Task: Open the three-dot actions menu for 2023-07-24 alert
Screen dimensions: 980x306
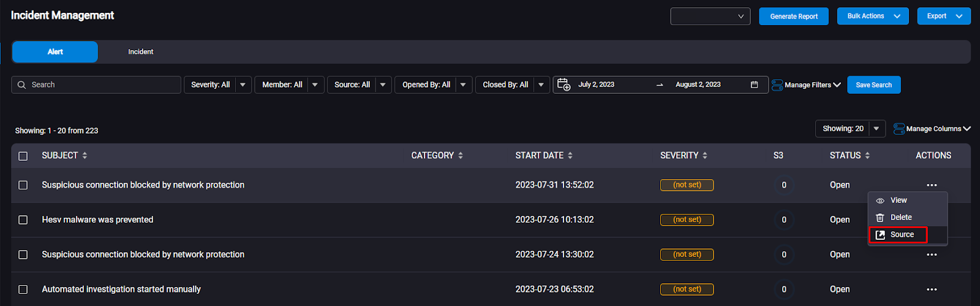Action: tap(932, 254)
